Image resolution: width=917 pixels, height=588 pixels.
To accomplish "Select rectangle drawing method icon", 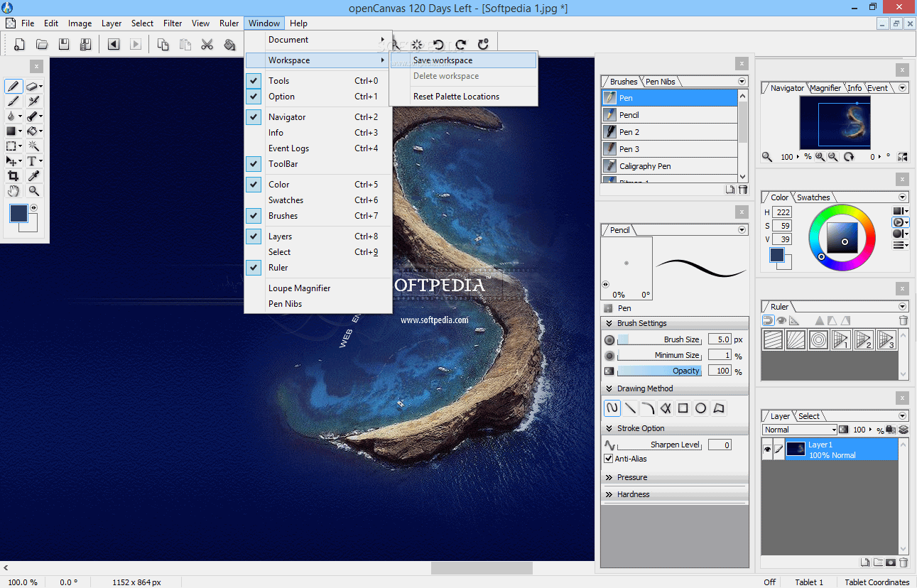I will pyautogui.click(x=683, y=408).
